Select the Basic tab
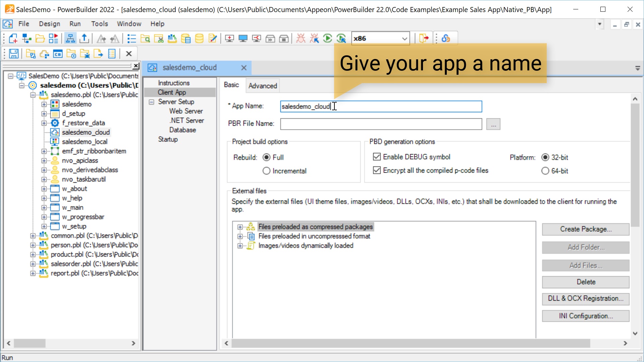644x362 pixels. (x=231, y=85)
